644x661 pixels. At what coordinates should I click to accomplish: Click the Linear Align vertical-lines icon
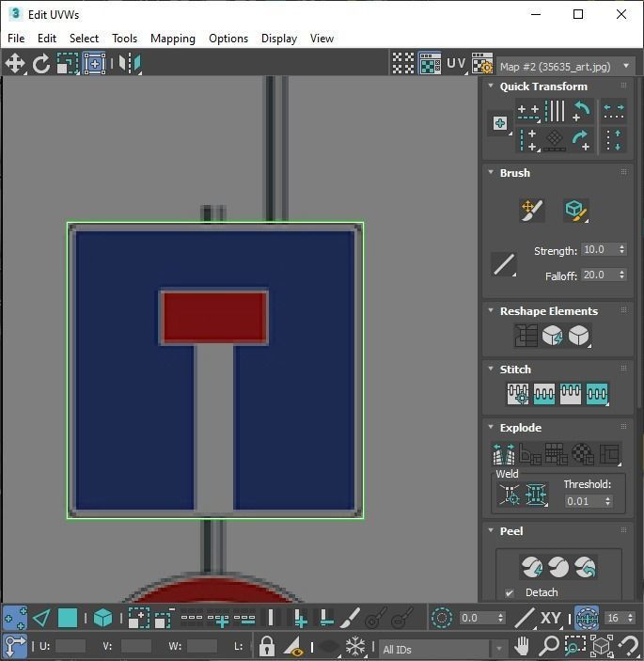coord(555,111)
